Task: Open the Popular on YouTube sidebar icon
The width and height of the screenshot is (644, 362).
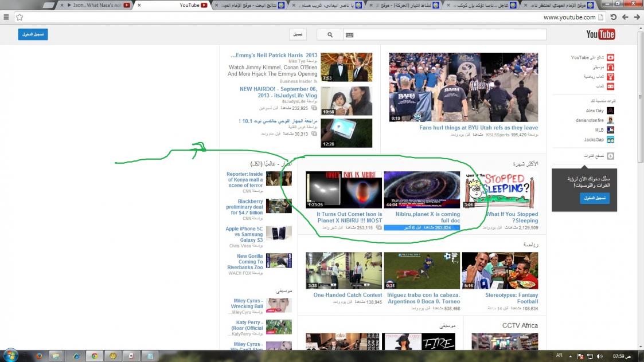Action: coord(611,57)
